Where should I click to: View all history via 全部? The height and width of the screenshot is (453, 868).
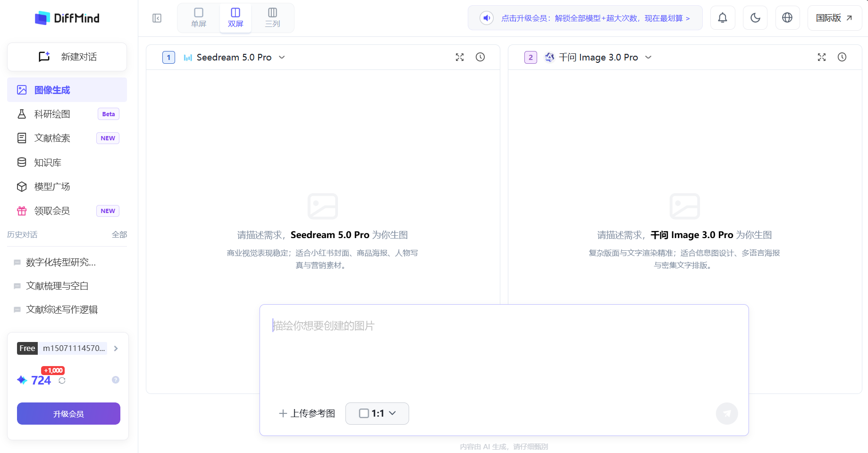coord(119,235)
